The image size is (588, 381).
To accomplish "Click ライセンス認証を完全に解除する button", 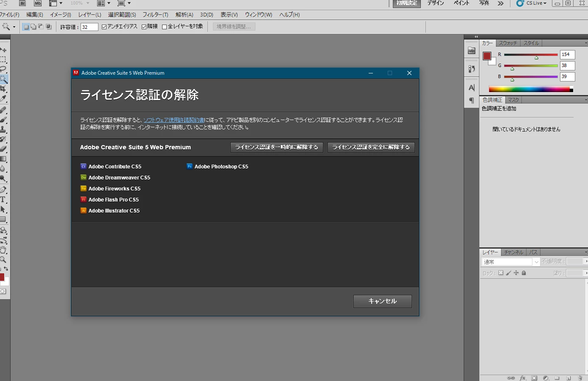I will [x=371, y=147].
